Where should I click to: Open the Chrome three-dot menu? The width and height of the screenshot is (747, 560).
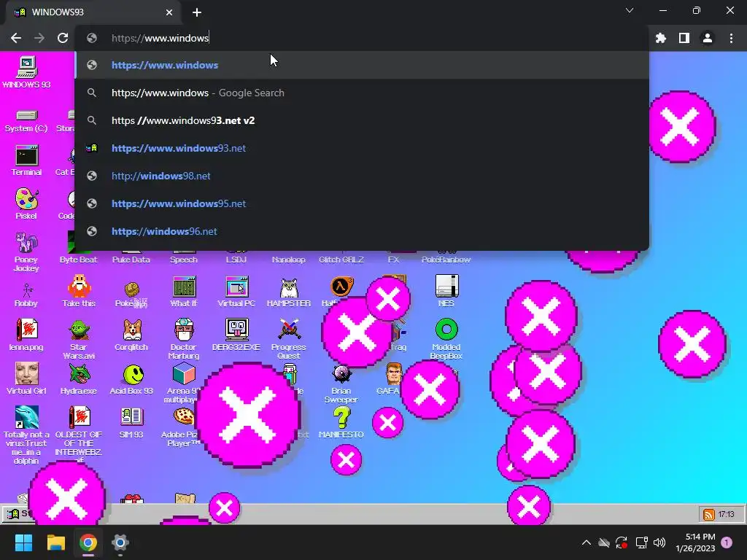click(731, 38)
